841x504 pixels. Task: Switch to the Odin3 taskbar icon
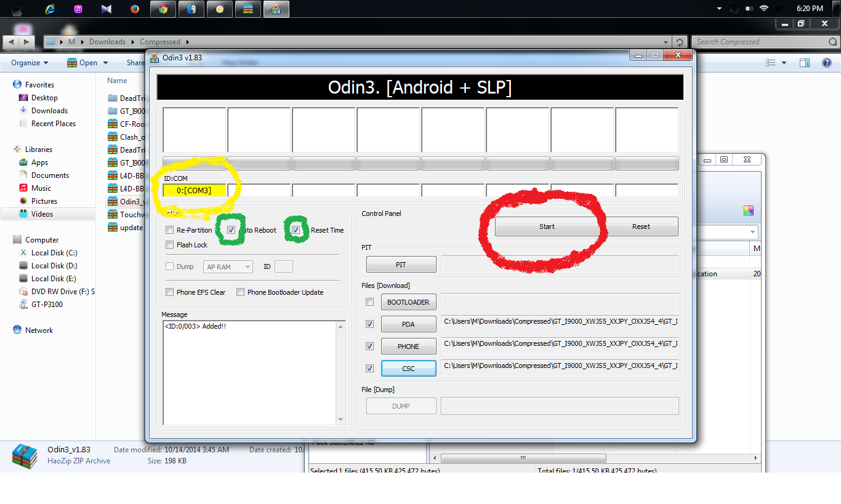point(276,9)
